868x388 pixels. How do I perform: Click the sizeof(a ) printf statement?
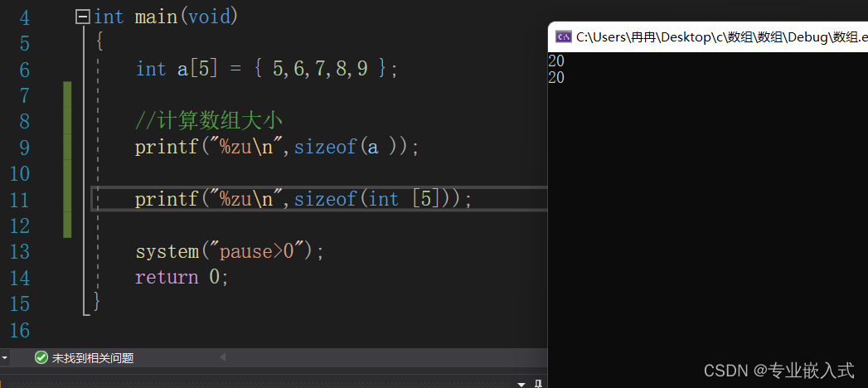[x=278, y=148]
